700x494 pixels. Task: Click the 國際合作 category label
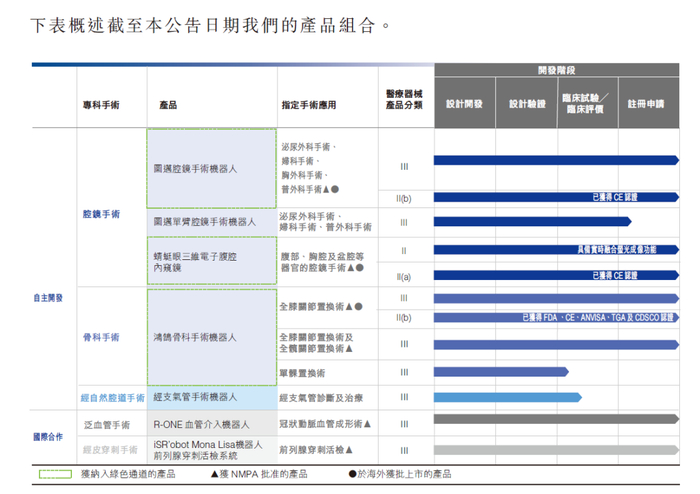coord(48,437)
